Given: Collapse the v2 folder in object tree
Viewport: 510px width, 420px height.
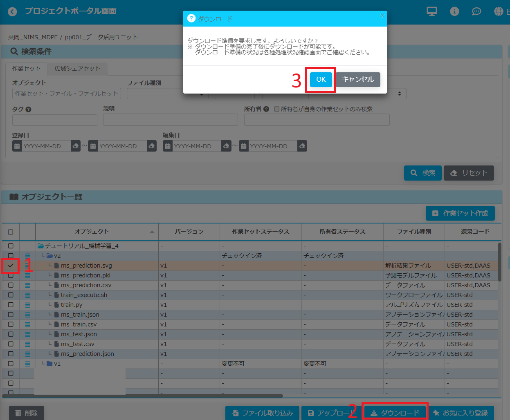Looking at the screenshot, I should (x=49, y=256).
